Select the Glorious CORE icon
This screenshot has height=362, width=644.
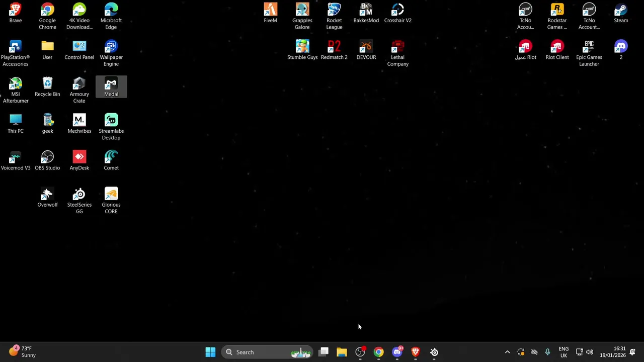click(111, 201)
